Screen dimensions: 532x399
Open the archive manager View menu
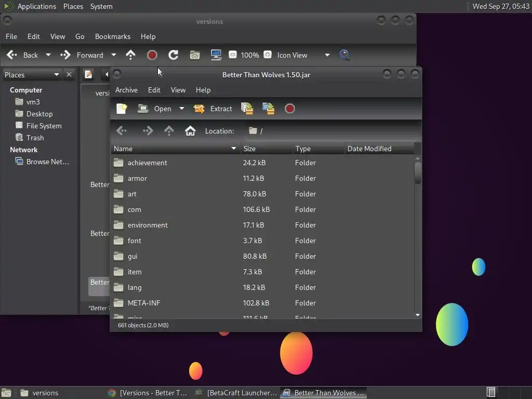[178, 90]
